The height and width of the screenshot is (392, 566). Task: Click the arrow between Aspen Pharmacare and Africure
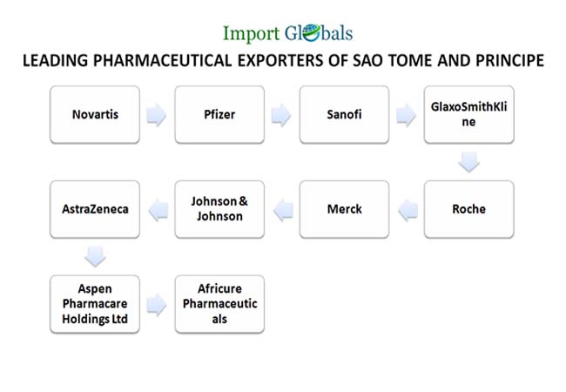tap(156, 303)
